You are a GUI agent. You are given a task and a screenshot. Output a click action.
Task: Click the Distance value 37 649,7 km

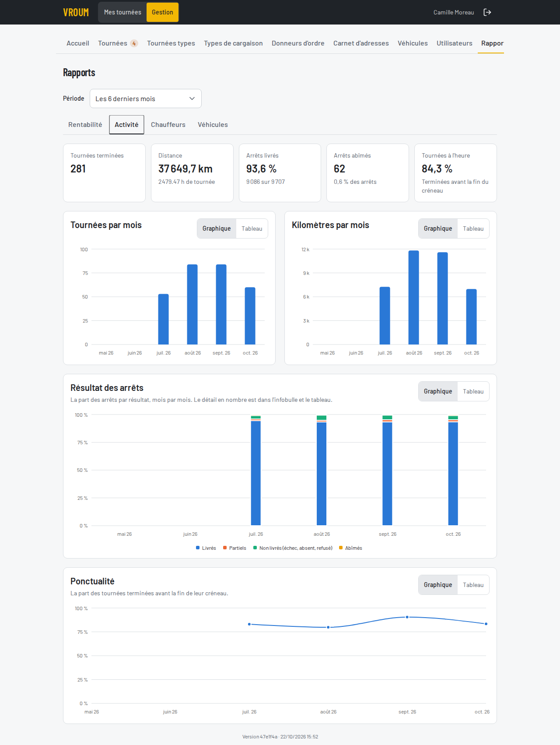185,169
